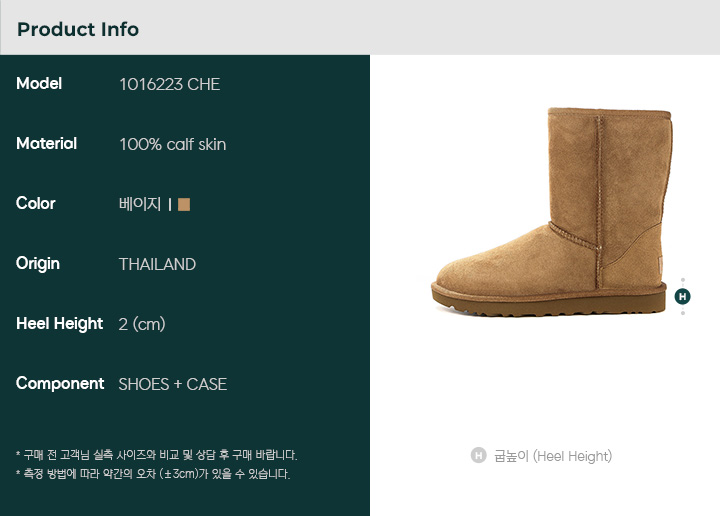
Task: Click the Color label
Action: click(35, 203)
